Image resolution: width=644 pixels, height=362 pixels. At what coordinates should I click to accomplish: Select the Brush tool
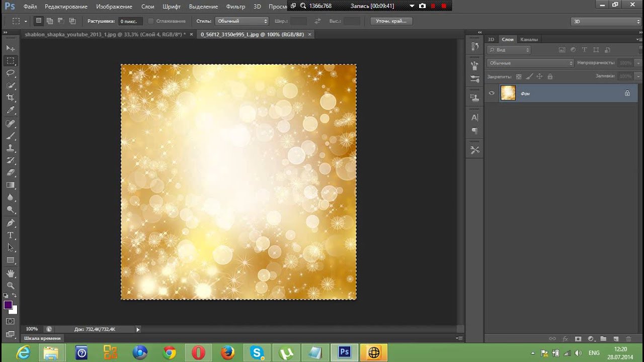coord(11,136)
